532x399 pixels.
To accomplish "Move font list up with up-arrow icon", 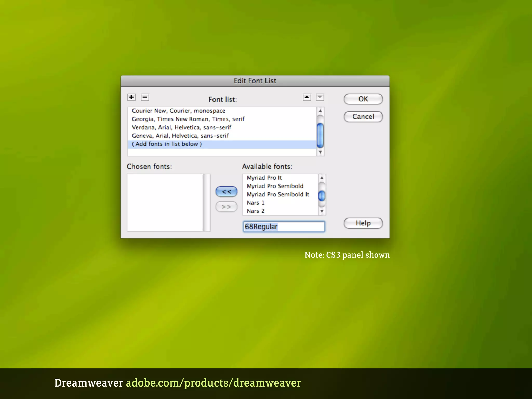I will pos(307,97).
